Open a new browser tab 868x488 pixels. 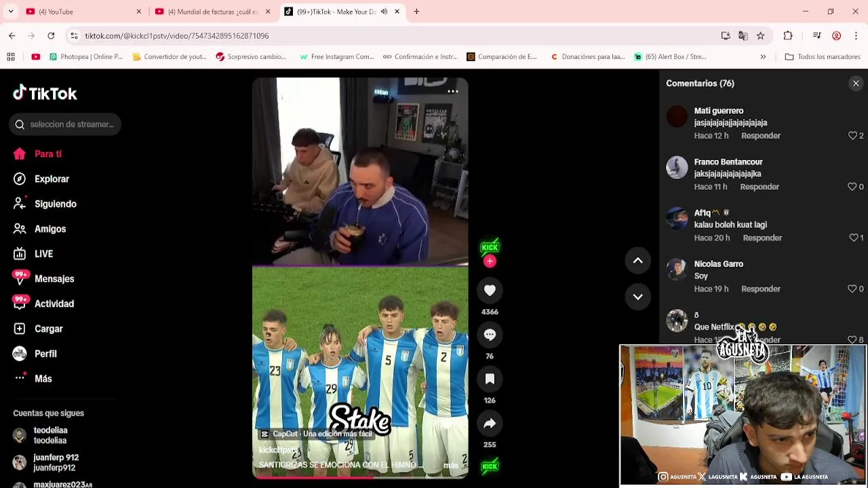tap(416, 12)
